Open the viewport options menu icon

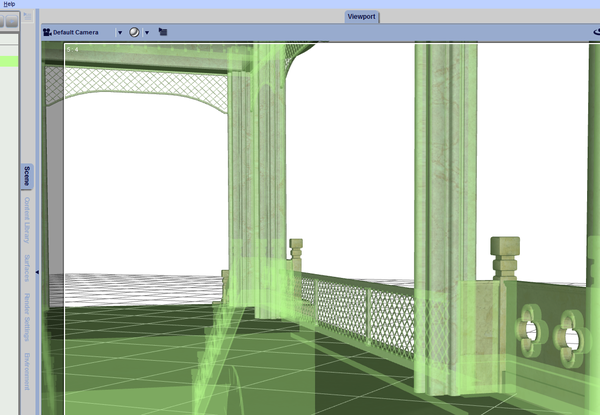tap(163, 32)
